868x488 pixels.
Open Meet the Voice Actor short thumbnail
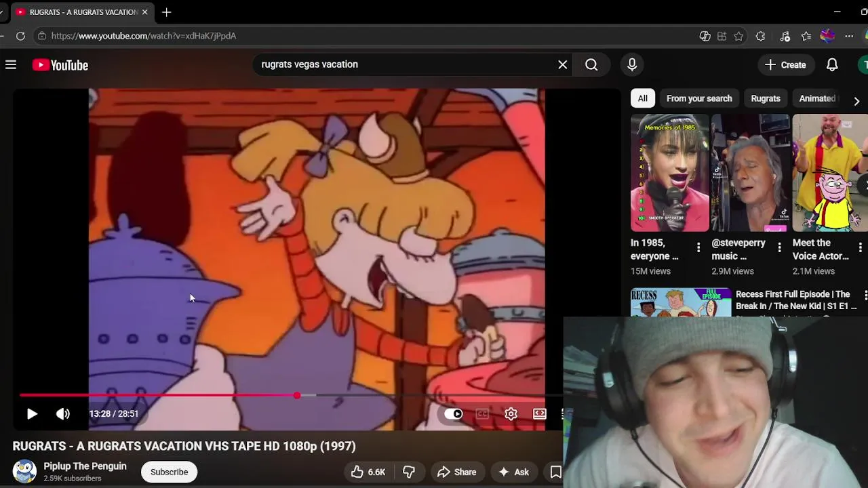point(830,173)
